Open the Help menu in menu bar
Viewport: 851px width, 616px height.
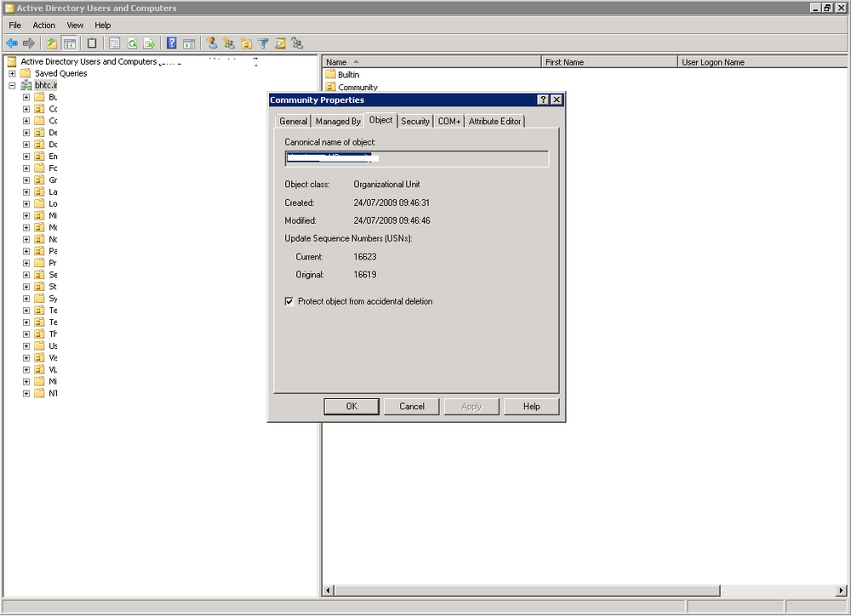coord(103,25)
